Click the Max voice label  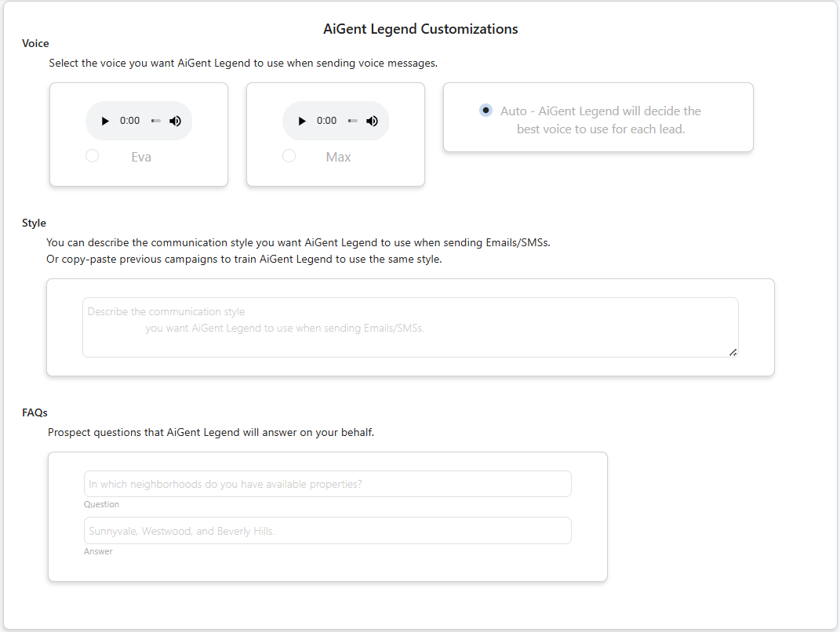click(x=338, y=157)
